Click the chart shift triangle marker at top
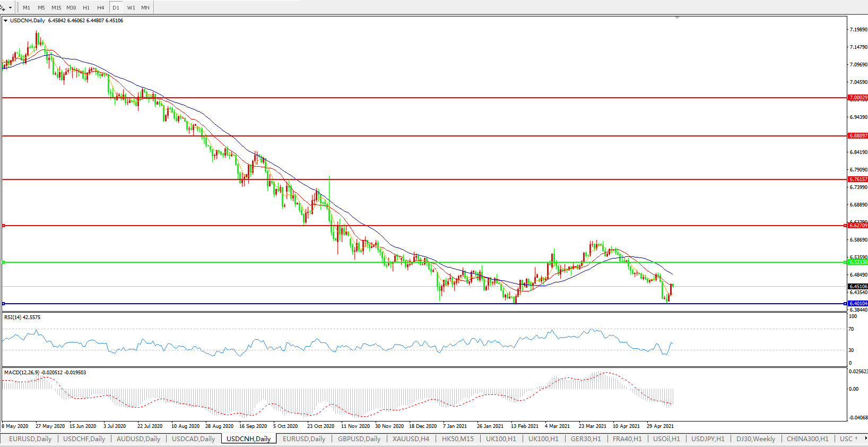Screen dimensions: 868x447 pyautogui.click(x=677, y=18)
